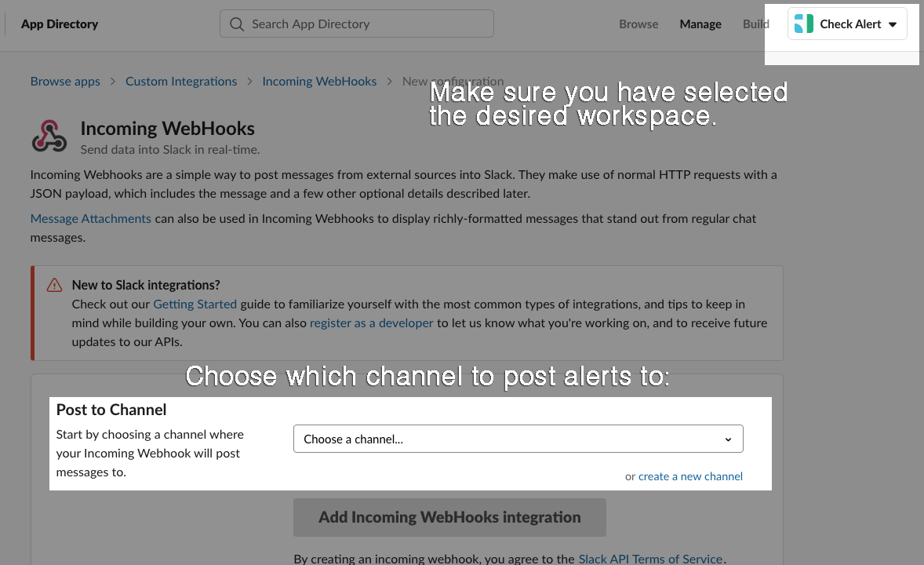Open Slack API Terms of Service link

[x=650, y=559]
